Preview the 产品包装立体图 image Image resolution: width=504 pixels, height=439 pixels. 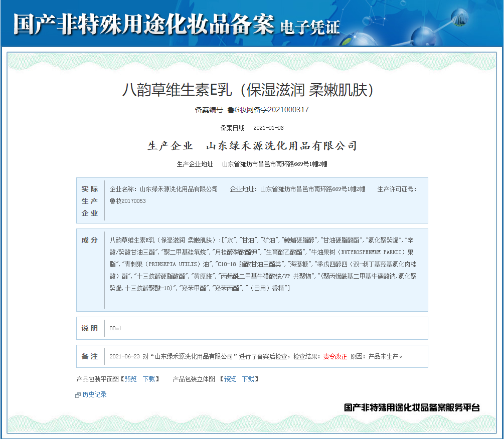coord(230,379)
